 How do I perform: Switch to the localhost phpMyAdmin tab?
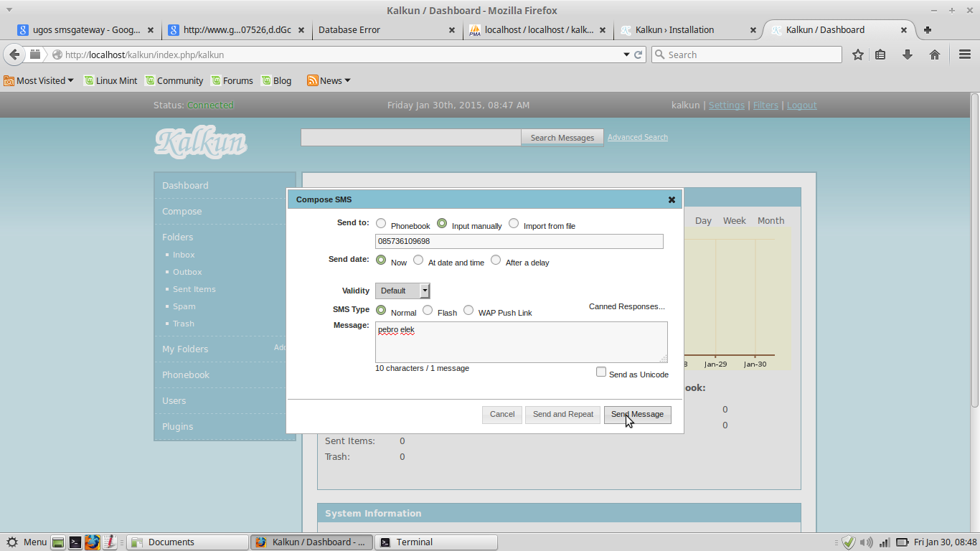[x=538, y=30]
